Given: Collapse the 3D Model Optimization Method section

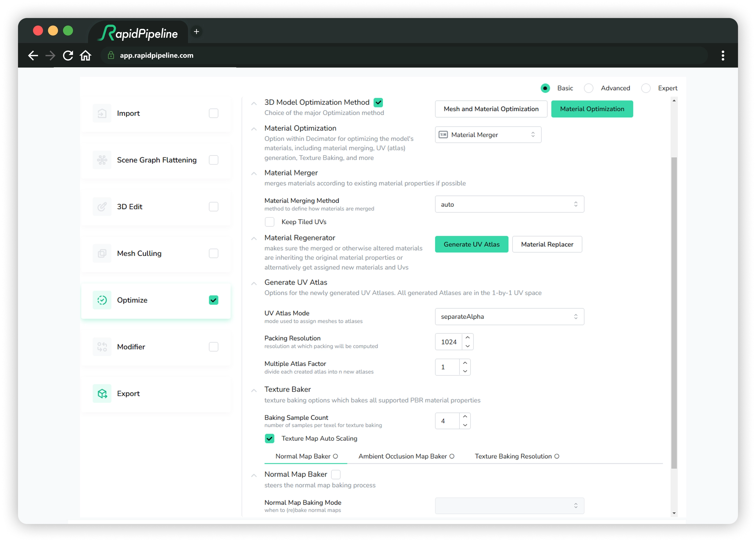Looking at the screenshot, I should pyautogui.click(x=254, y=103).
